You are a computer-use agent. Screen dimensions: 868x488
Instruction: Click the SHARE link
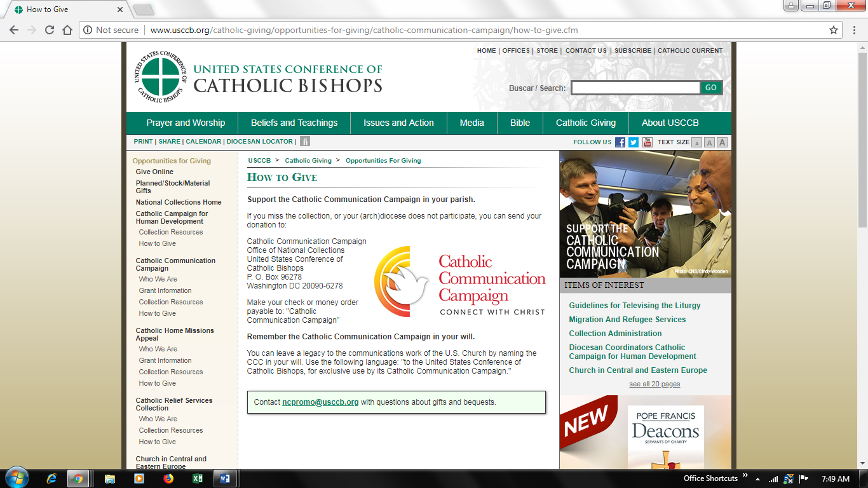tap(170, 142)
